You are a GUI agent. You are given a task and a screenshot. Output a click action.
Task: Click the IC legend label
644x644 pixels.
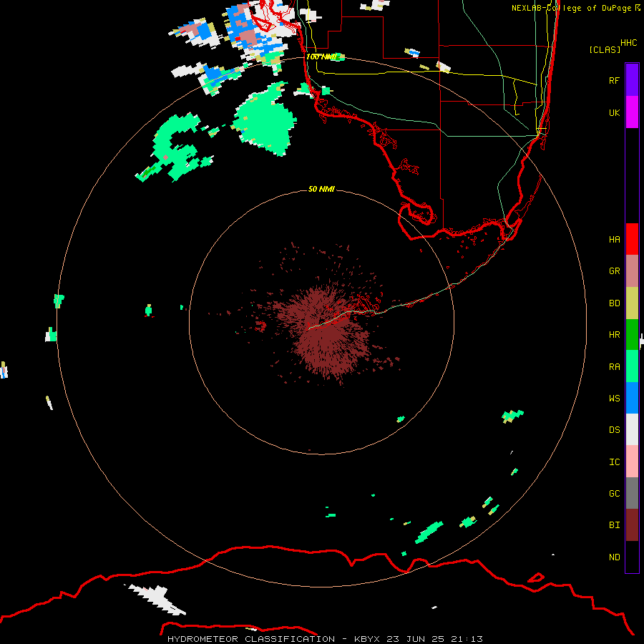(614, 462)
